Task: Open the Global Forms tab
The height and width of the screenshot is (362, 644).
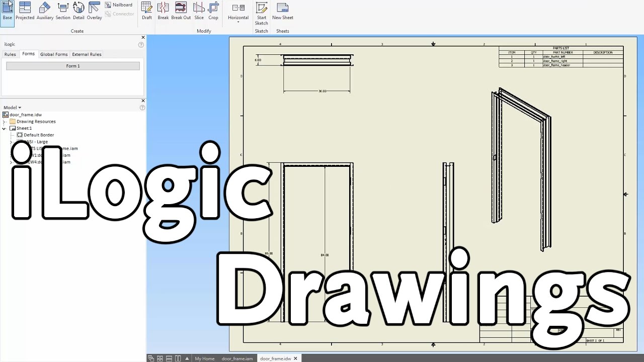Action: coord(54,54)
